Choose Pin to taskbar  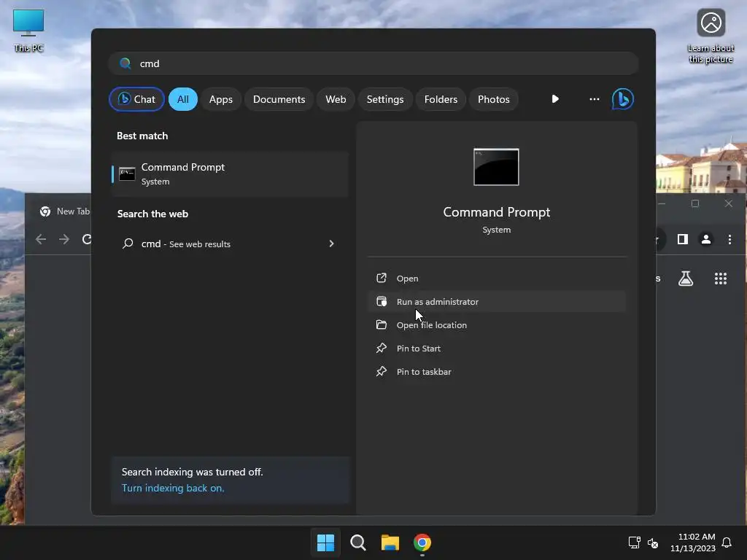pyautogui.click(x=497, y=371)
